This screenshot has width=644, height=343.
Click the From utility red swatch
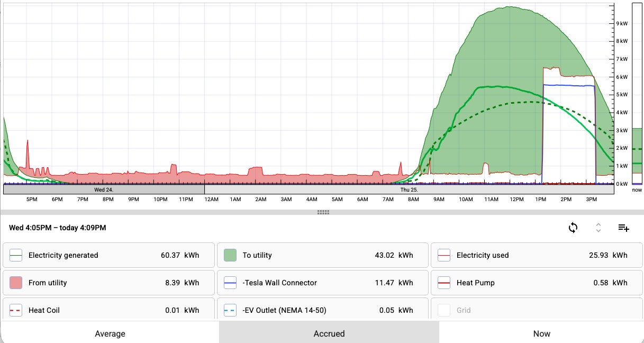[x=16, y=283]
